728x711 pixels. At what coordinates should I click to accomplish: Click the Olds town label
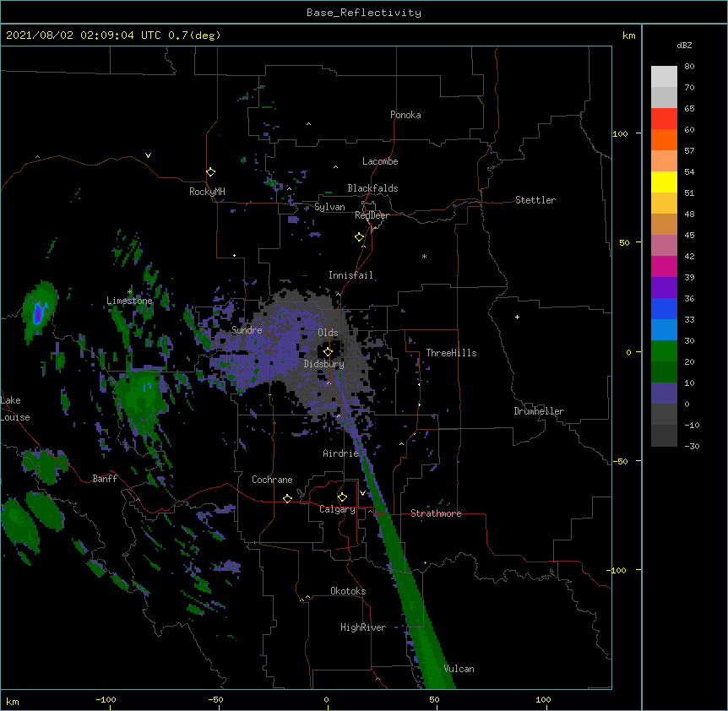point(328,333)
